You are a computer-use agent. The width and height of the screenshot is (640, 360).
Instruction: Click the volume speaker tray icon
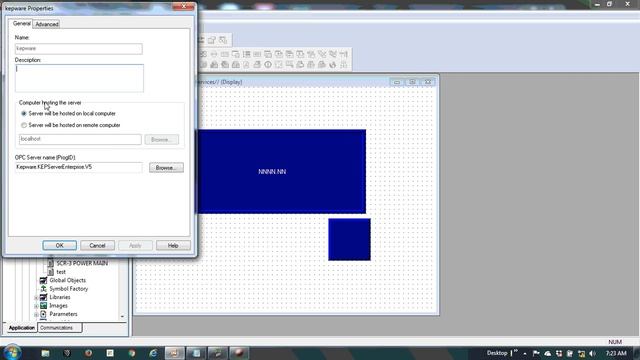(x=593, y=353)
